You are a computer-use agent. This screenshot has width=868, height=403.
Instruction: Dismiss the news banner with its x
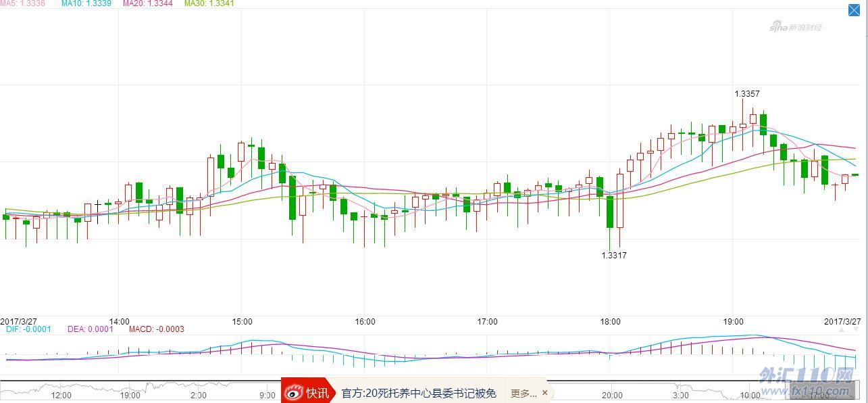(x=545, y=393)
